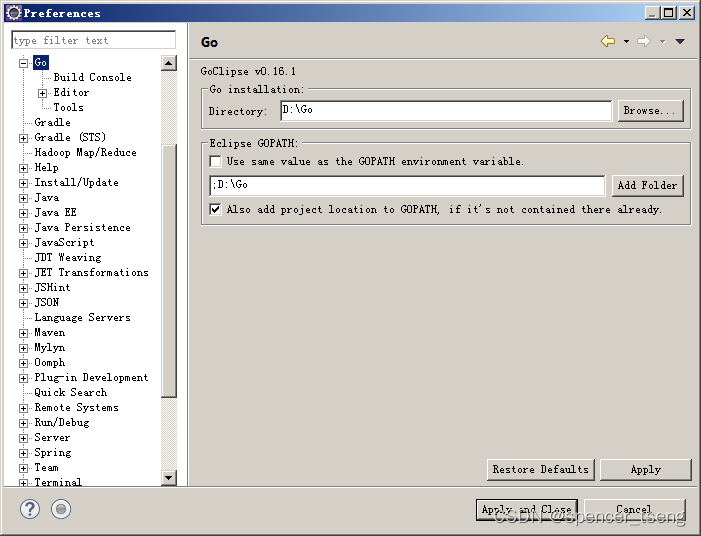
Task: Select Spring tree label
Action: (x=53, y=452)
